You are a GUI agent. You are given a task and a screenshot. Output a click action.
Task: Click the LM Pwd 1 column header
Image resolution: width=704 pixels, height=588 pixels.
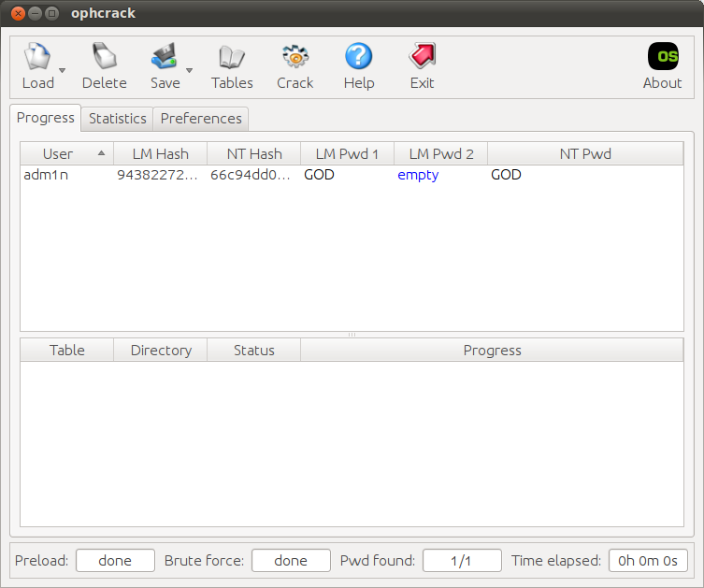[347, 154]
